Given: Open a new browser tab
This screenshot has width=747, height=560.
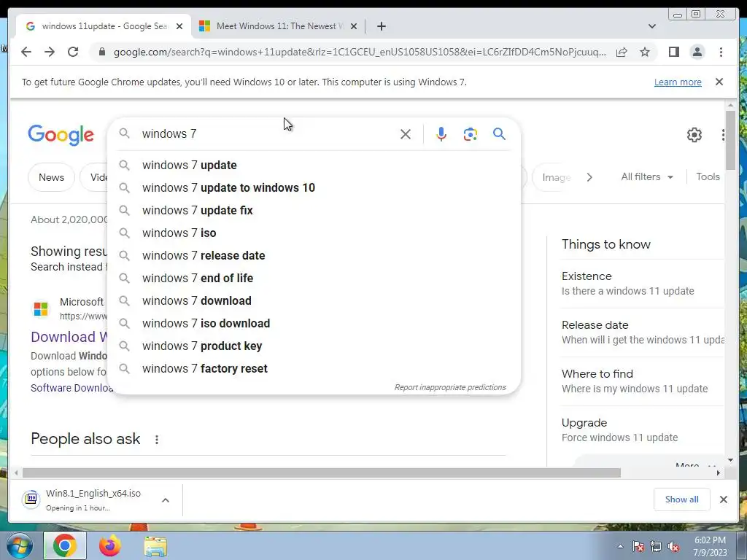Looking at the screenshot, I should pos(381,27).
